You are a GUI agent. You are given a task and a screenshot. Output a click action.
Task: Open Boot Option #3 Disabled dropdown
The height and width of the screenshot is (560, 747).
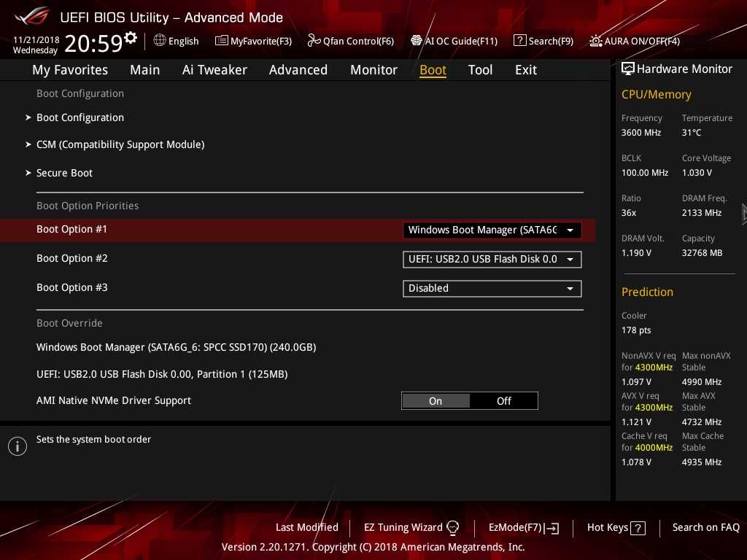(492, 289)
